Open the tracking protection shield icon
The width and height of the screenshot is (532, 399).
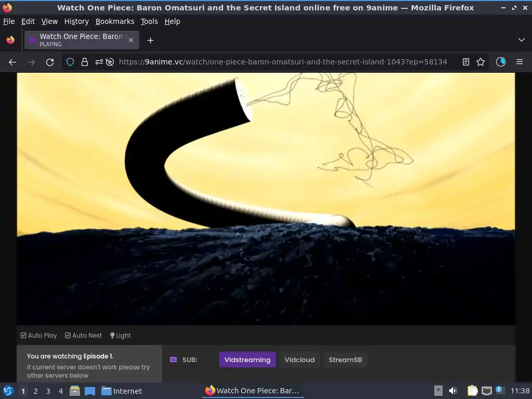70,62
